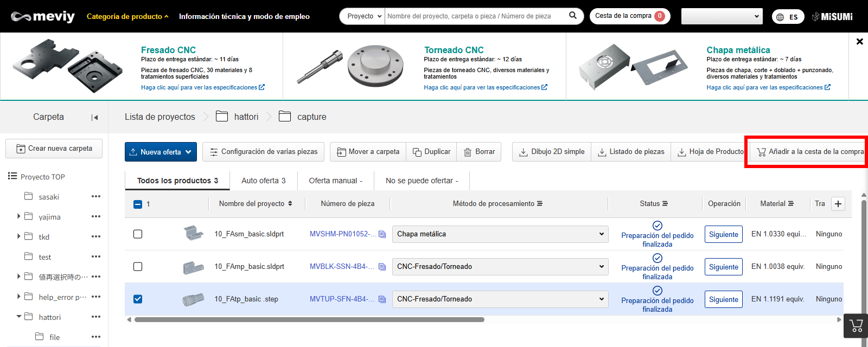The height and width of the screenshot is (347, 868).
Task: Open language selector globe ES
Action: coord(788,17)
